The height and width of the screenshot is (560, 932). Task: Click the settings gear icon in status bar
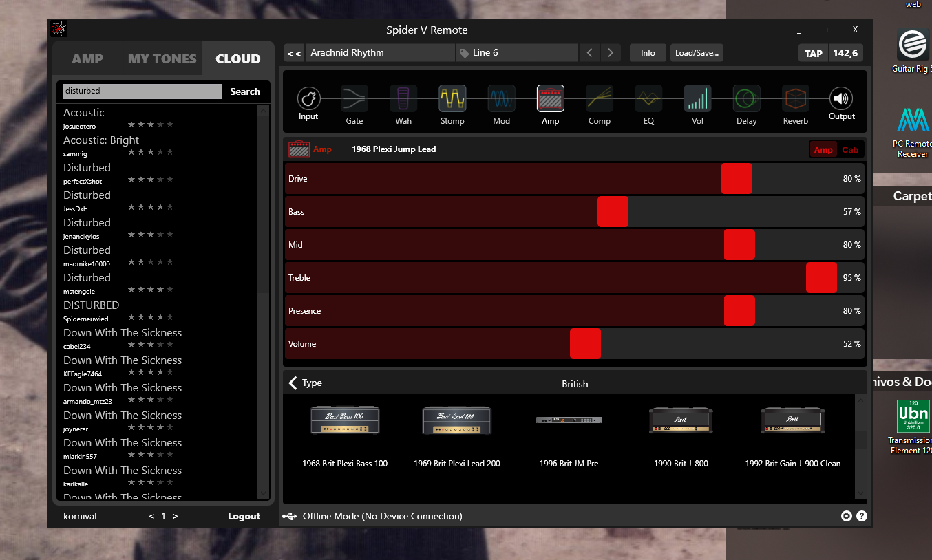pyautogui.click(x=846, y=516)
